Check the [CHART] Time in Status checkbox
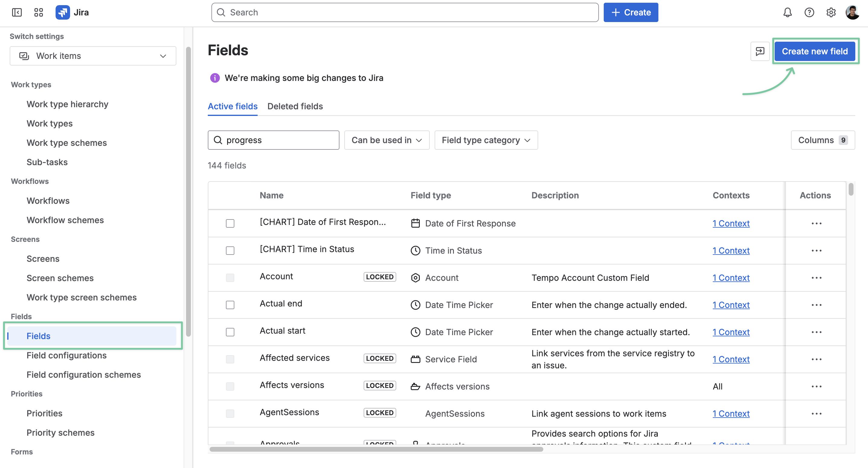Viewport: 868px width, 468px height. [230, 251]
